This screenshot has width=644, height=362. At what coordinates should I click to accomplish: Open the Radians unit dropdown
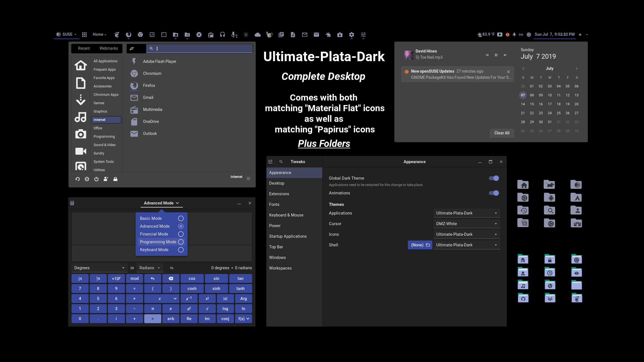[150, 268]
